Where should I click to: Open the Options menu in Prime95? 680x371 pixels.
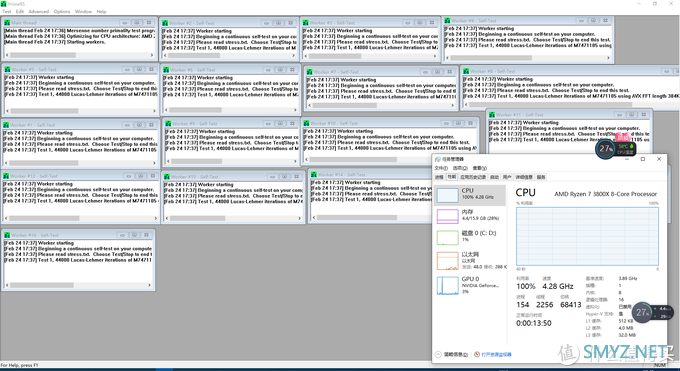(x=62, y=11)
